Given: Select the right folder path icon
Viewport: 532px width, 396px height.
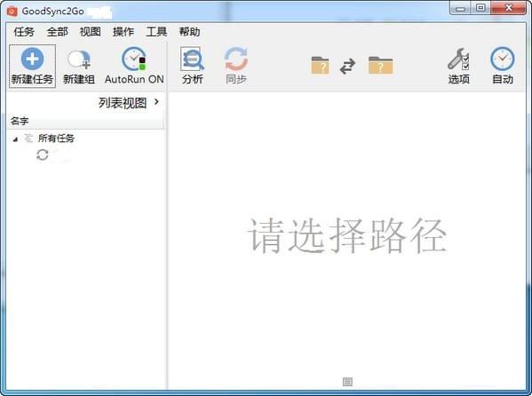Looking at the screenshot, I should click(x=380, y=65).
